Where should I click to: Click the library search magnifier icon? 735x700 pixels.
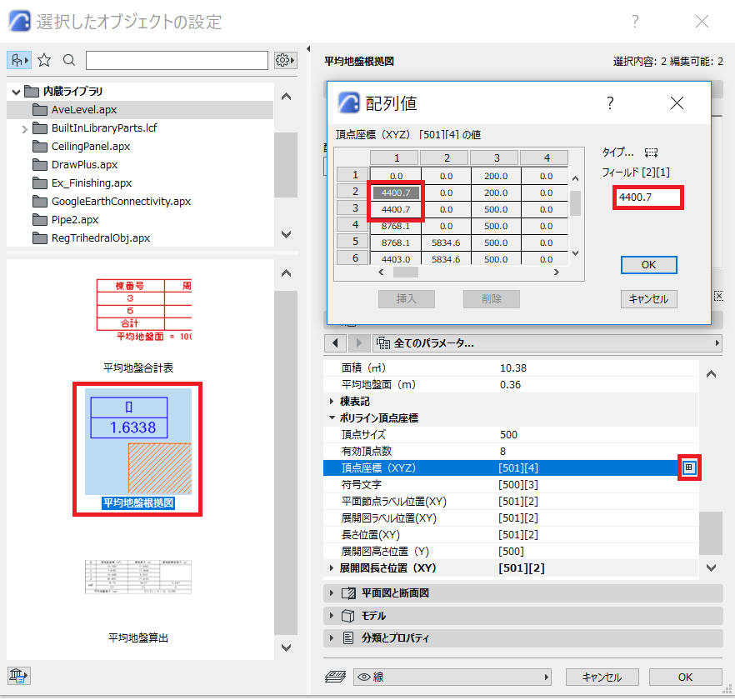(69, 61)
